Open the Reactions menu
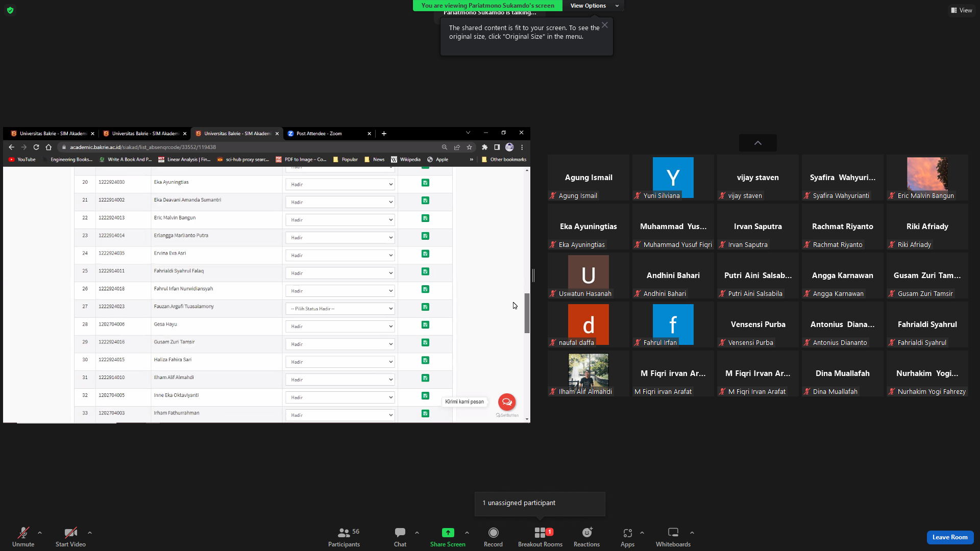This screenshot has width=980, height=551. (586, 537)
